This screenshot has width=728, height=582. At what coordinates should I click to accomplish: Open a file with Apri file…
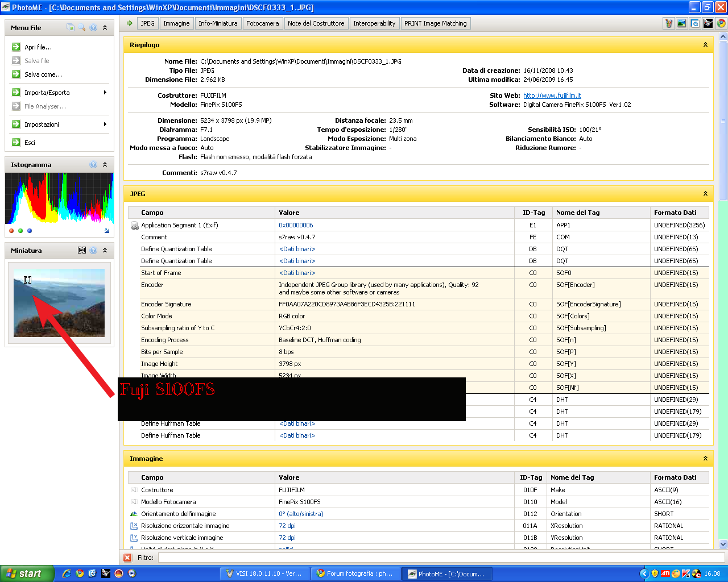38,47
